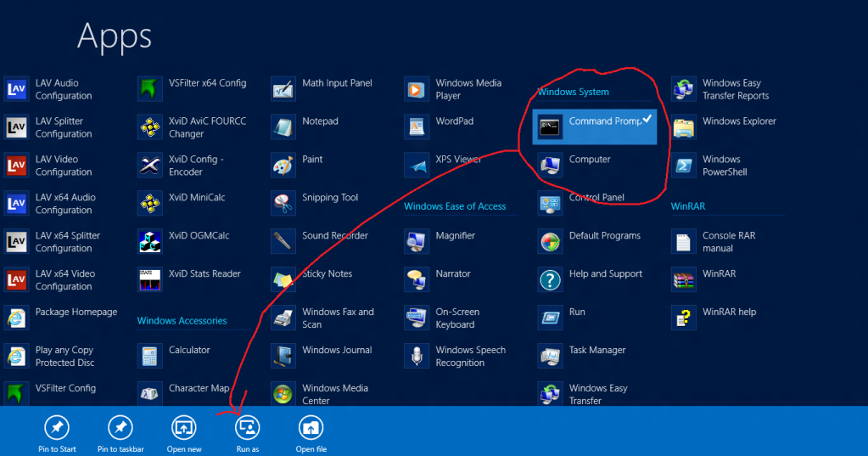This screenshot has width=868, height=456.
Task: Select the WinRAR group header
Action: tap(688, 206)
